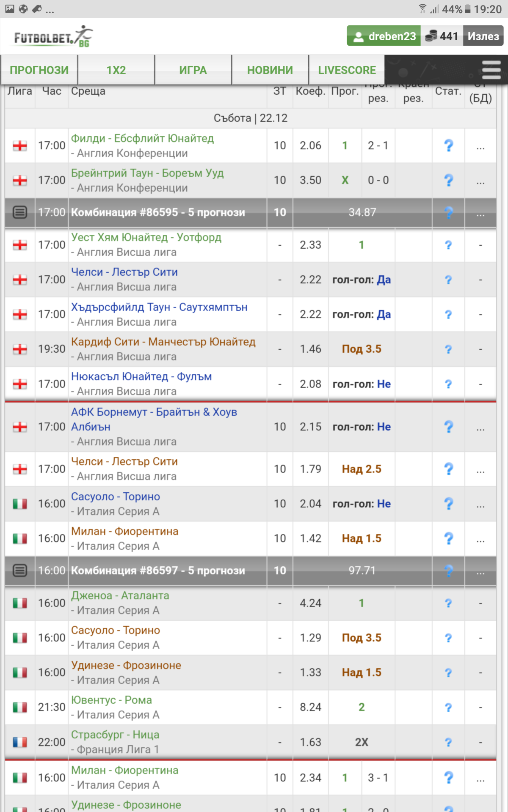Open the LIVESCORE tab
508x812 pixels.
tap(347, 70)
